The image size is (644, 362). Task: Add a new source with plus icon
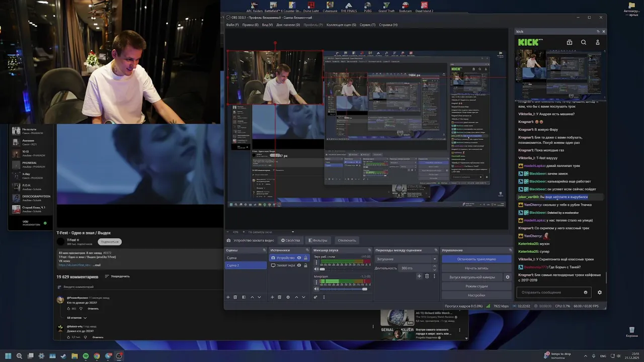272,297
